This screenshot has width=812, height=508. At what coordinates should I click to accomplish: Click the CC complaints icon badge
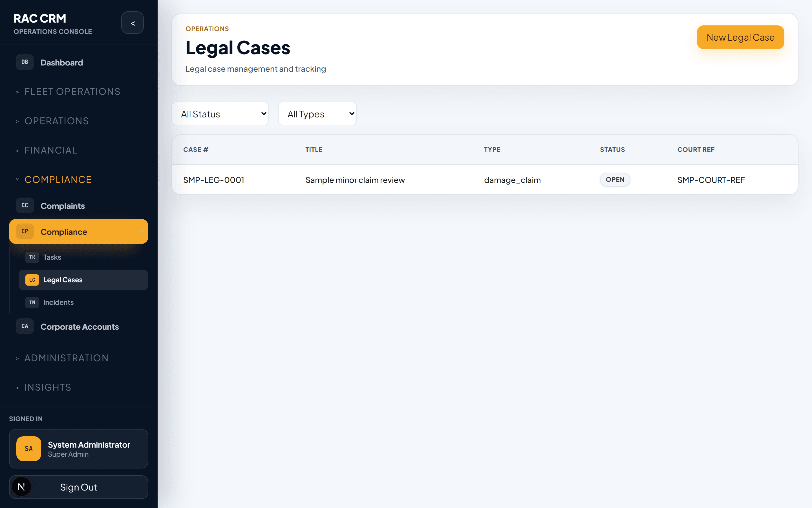click(x=25, y=205)
